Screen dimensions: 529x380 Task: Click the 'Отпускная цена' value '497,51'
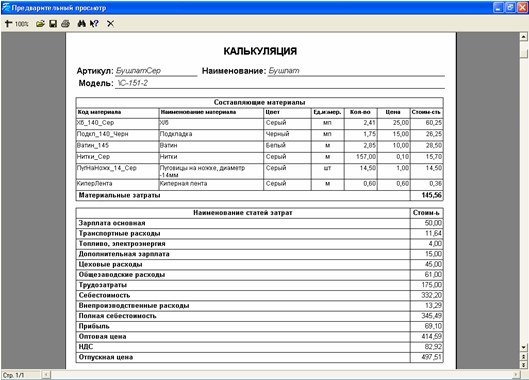coord(431,357)
